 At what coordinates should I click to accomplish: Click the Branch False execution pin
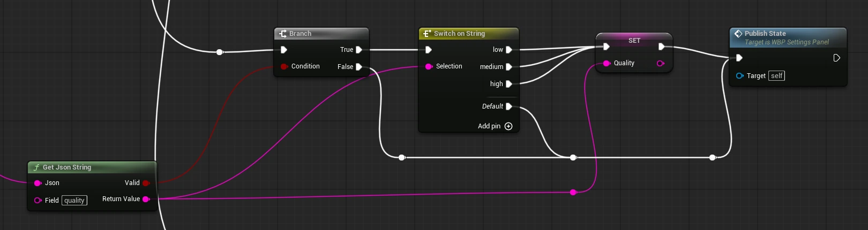tap(359, 67)
